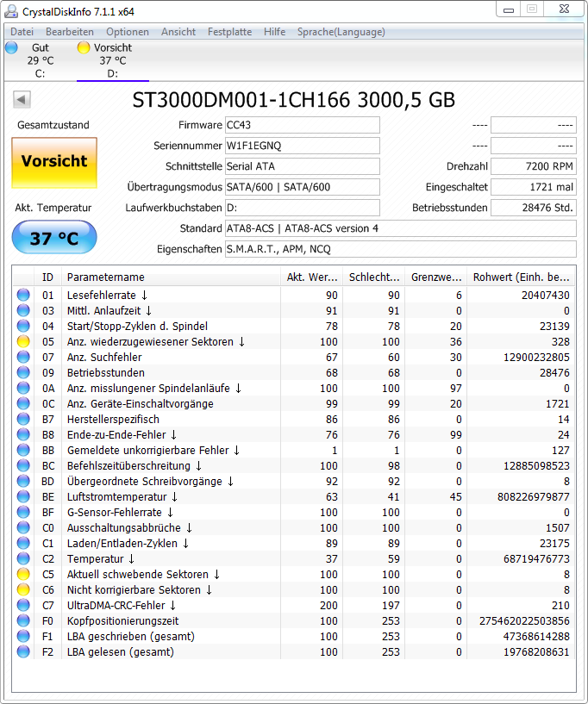Click blue orb of Betriebsstunden table row
The image size is (588, 704).
coord(23,372)
